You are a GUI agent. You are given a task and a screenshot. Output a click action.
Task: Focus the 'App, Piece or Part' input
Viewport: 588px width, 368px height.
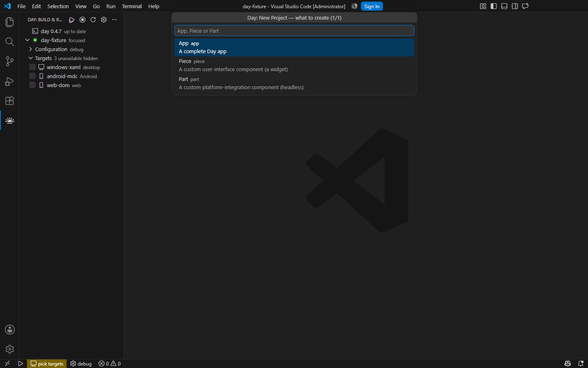294,31
